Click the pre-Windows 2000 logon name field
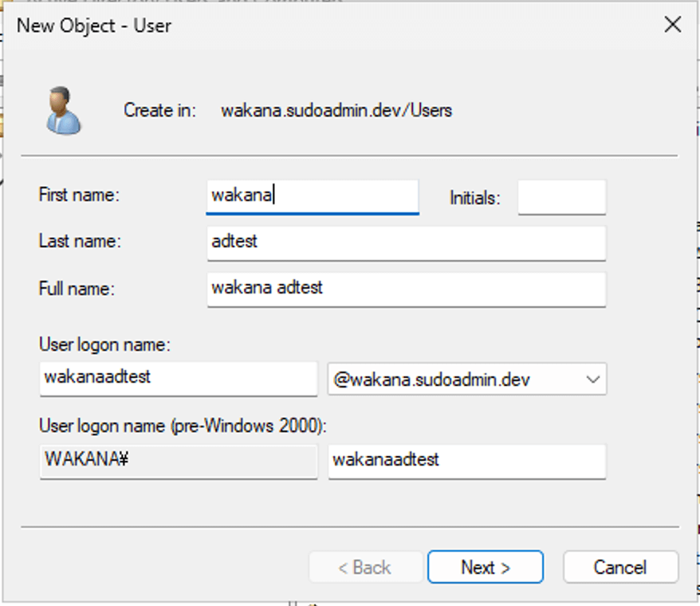This screenshot has height=606, width=700. pos(466,460)
